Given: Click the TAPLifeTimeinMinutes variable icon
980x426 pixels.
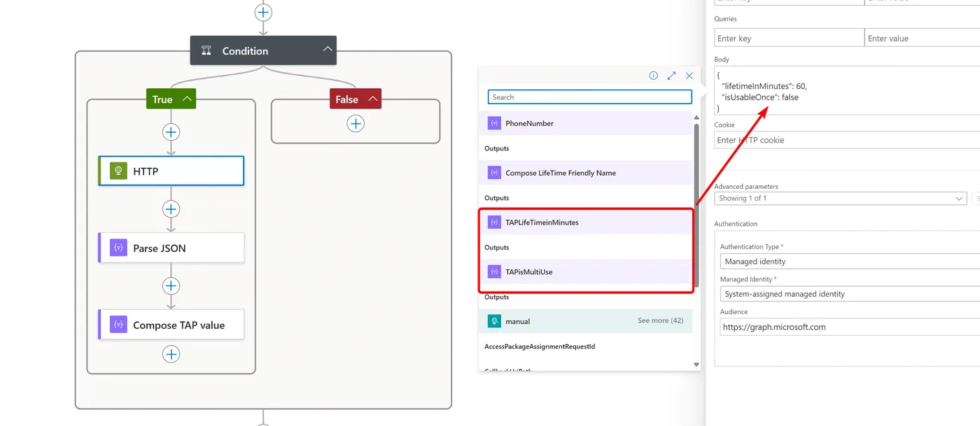Looking at the screenshot, I should coord(493,222).
